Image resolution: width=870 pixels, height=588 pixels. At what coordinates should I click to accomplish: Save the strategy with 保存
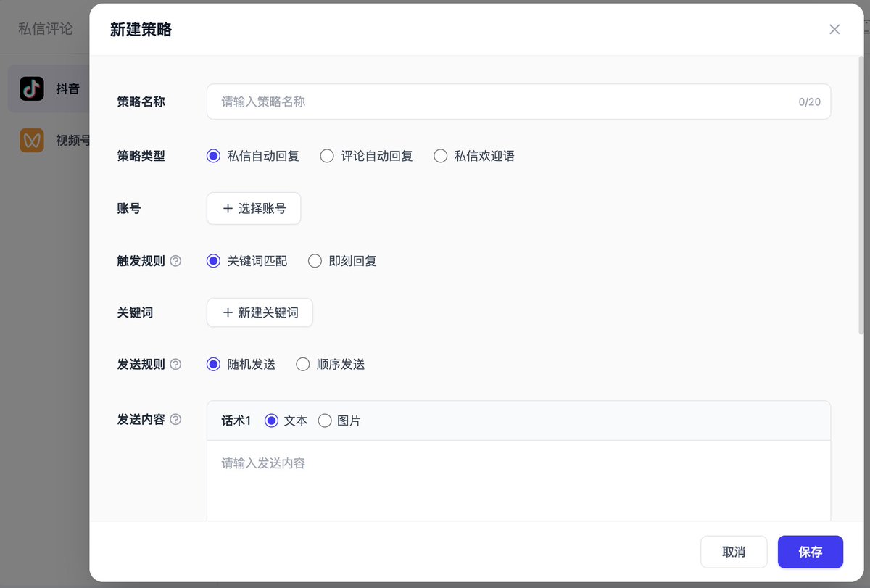point(811,552)
